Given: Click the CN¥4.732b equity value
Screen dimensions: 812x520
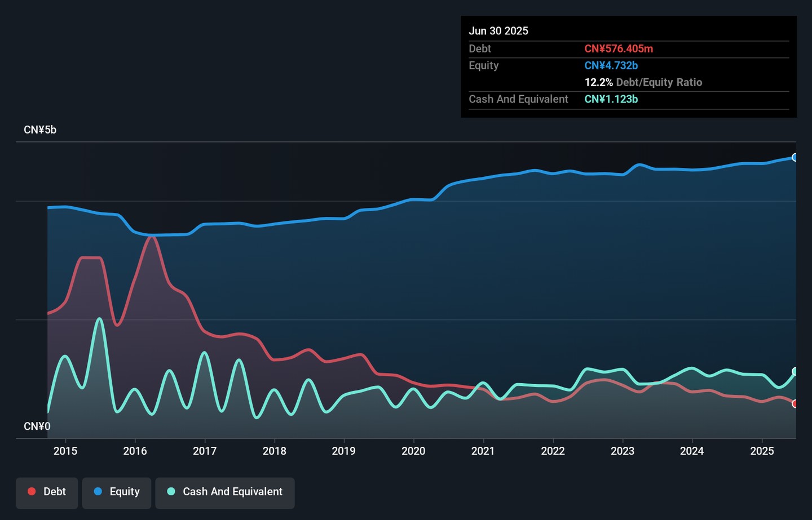Looking at the screenshot, I should click(611, 65).
